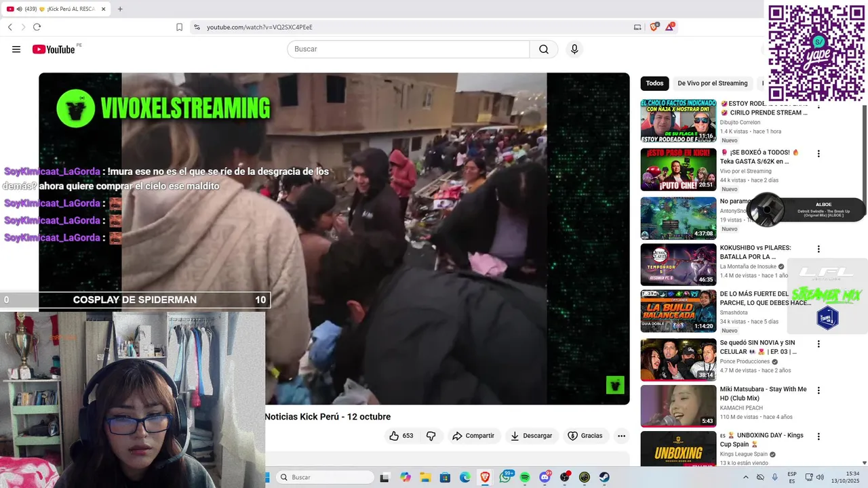The image size is (868, 488).
Task: Open File Explorer from the taskbar
Action: tap(425, 477)
